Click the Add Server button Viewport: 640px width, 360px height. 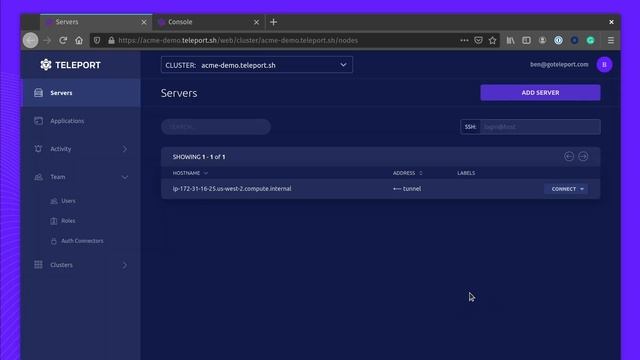[x=540, y=93]
